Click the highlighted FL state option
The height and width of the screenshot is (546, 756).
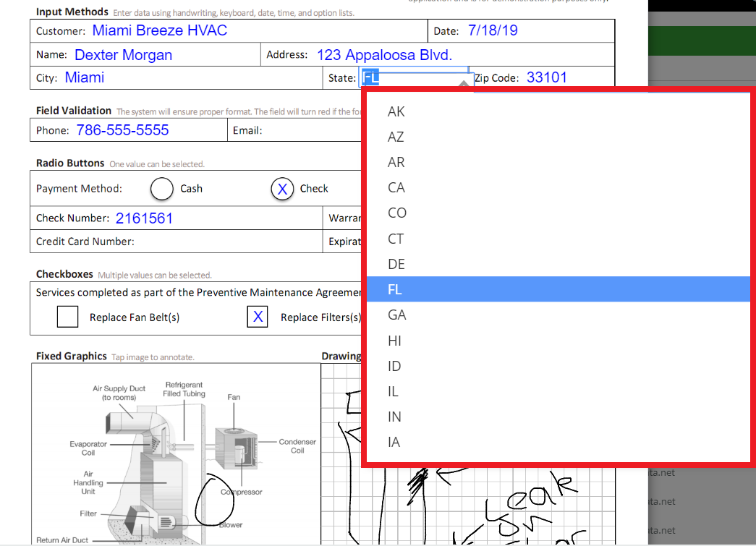pyautogui.click(x=558, y=289)
